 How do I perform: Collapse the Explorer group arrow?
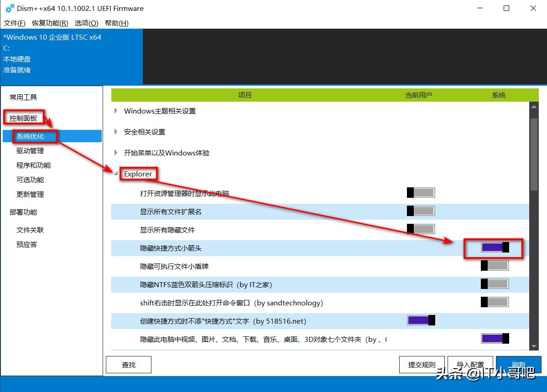point(116,173)
